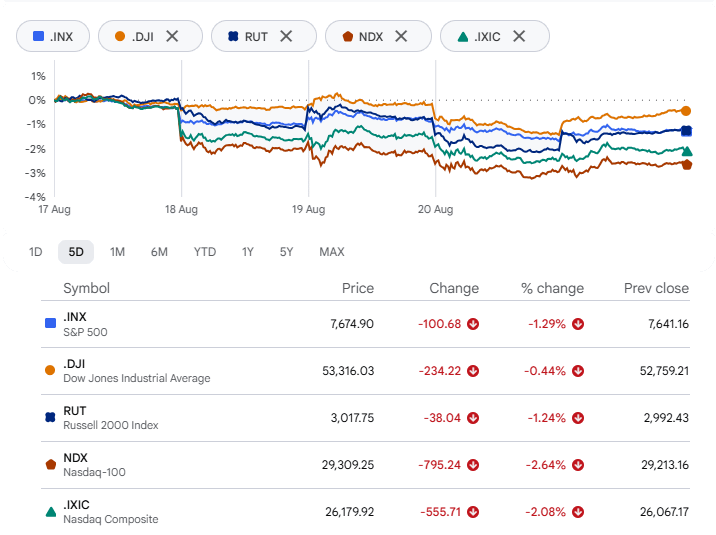Click the green triangle icon in .IXIC row
This screenshot has height=535, width=716.
51,512
